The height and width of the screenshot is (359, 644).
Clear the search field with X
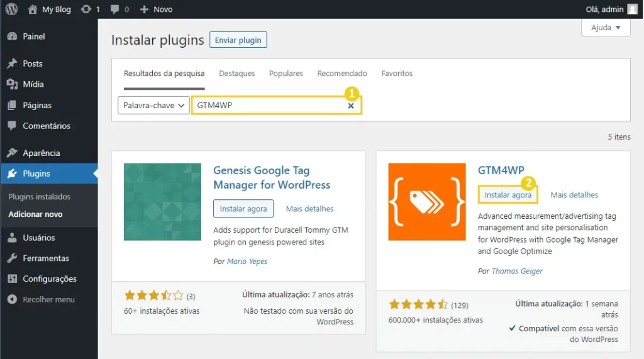click(351, 106)
